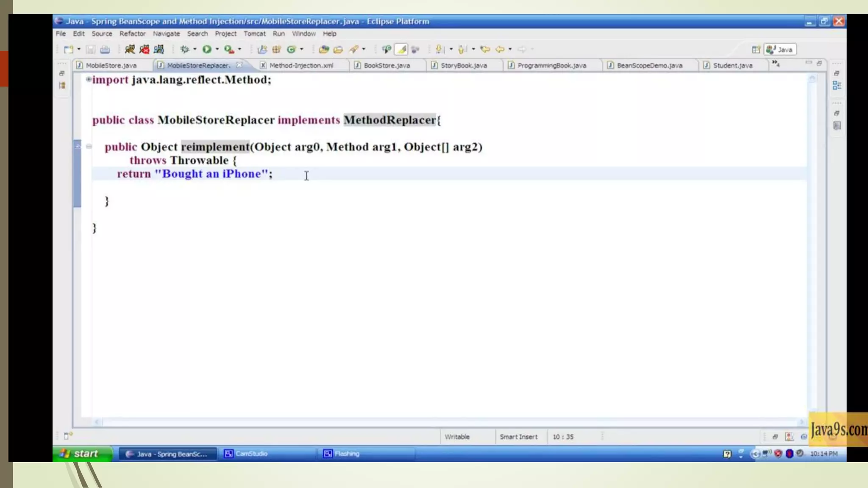Click the Start Tomcat icon
This screenshot has height=488, width=868.
[130, 49]
